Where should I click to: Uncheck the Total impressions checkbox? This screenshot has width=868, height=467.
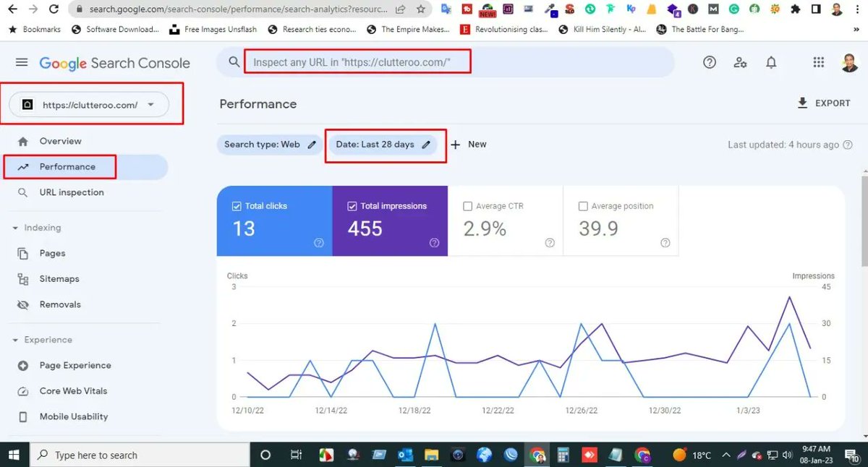pos(352,206)
